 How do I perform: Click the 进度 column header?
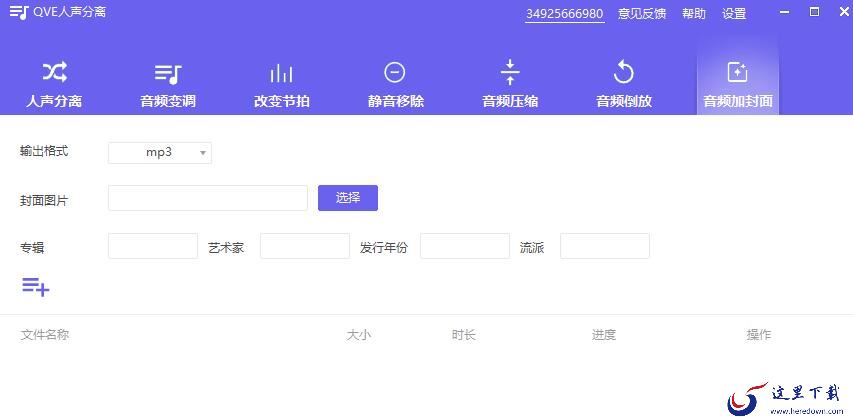click(604, 335)
